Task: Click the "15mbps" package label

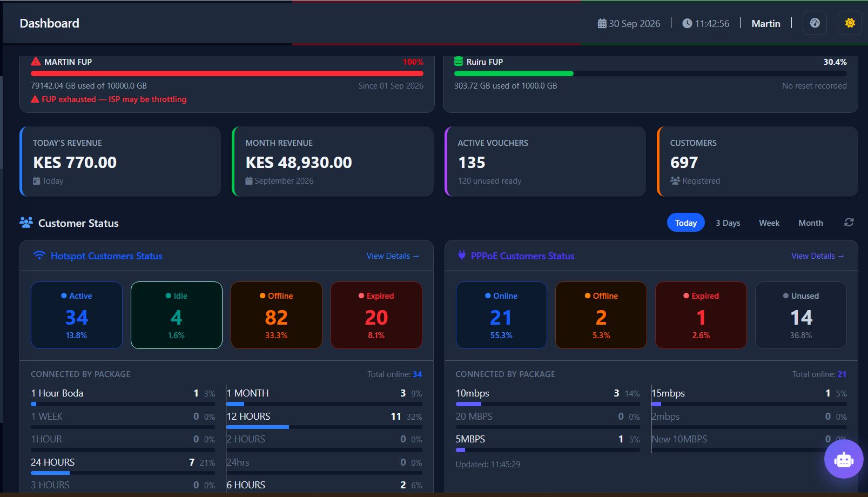Action: point(668,393)
